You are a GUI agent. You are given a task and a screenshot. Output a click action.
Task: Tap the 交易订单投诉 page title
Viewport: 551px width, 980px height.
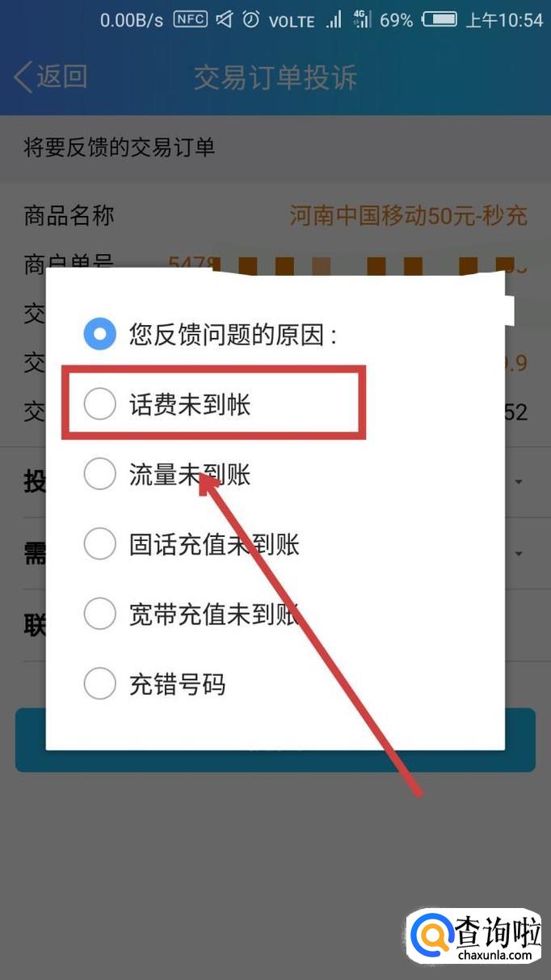point(275,78)
